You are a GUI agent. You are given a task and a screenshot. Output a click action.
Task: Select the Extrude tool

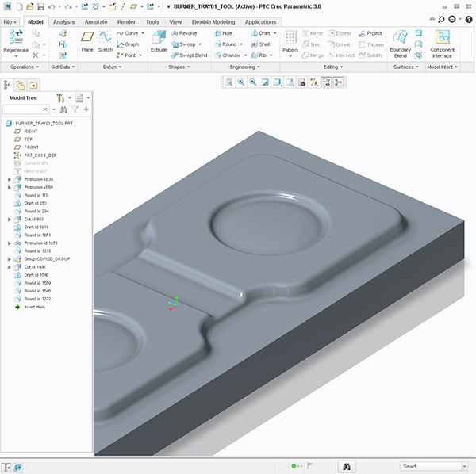point(159,41)
